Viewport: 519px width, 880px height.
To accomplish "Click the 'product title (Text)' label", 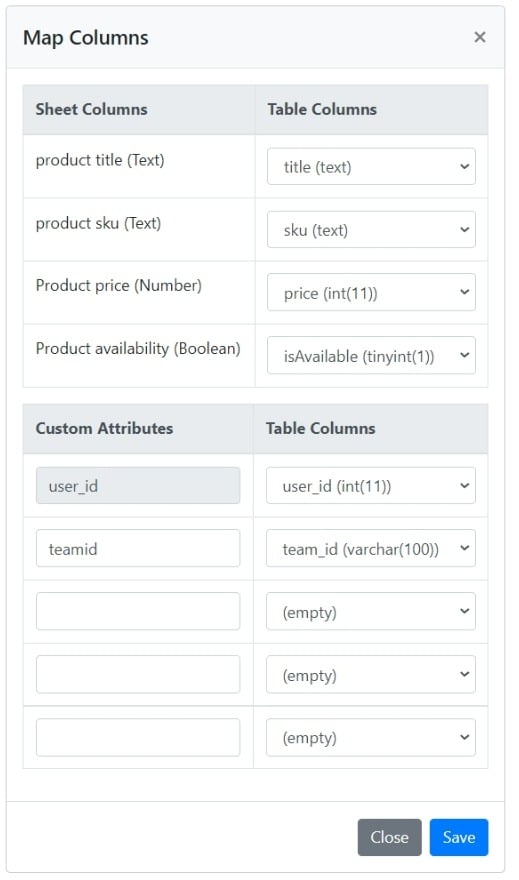I will [x=100, y=161].
